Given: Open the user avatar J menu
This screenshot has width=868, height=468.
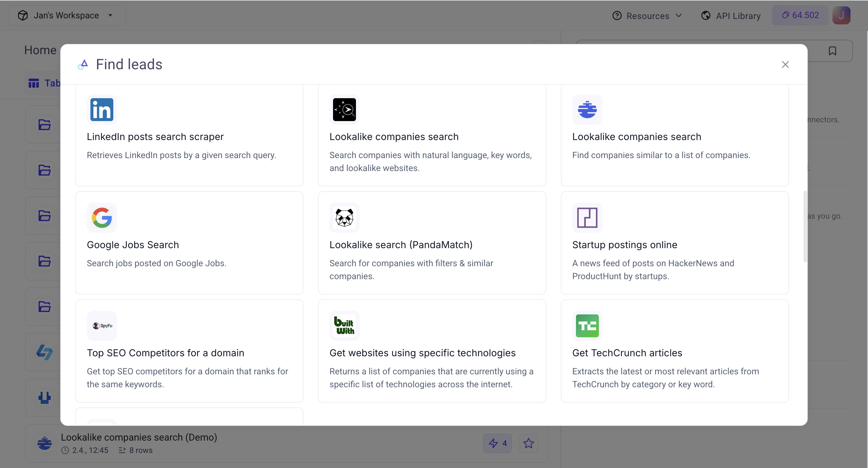Looking at the screenshot, I should pyautogui.click(x=841, y=15).
